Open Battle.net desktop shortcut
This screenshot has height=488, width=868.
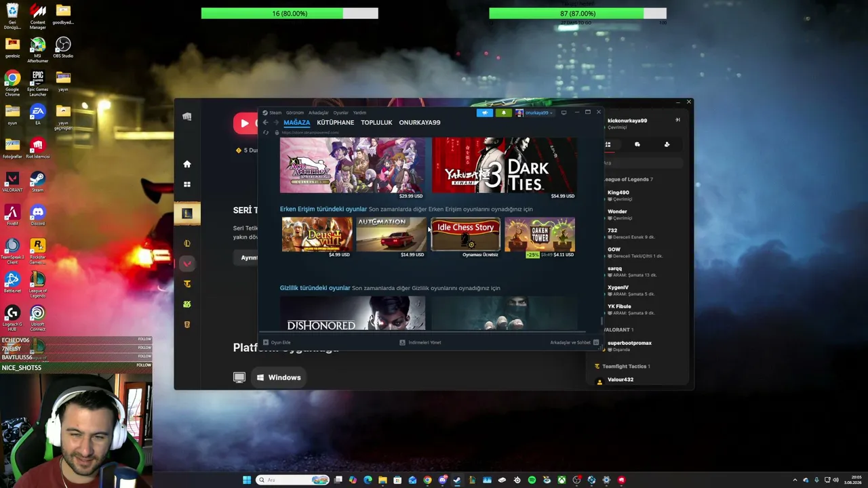coord(12,282)
